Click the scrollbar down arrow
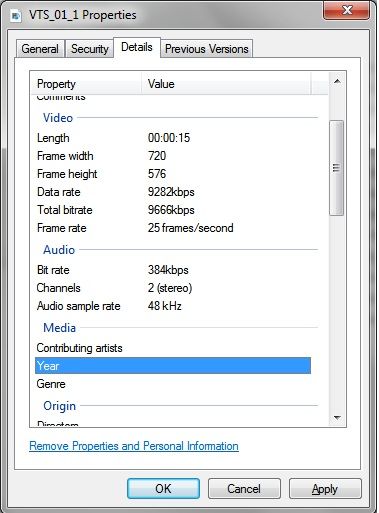The image size is (379, 513). pos(337,417)
